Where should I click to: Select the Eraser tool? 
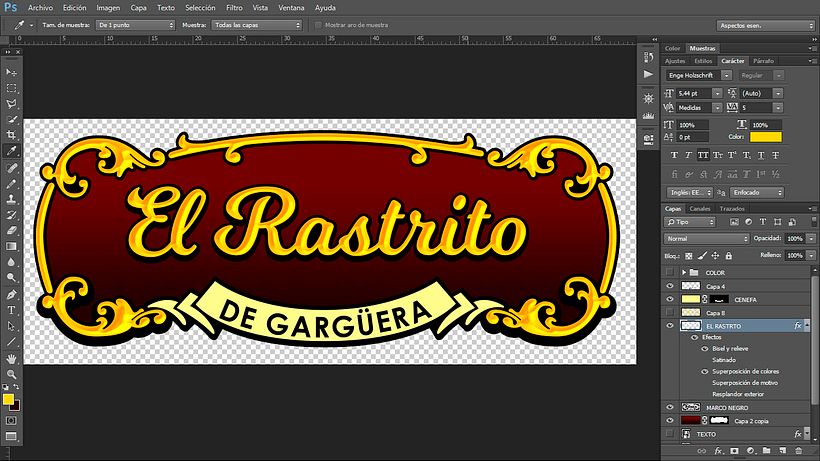click(x=11, y=230)
